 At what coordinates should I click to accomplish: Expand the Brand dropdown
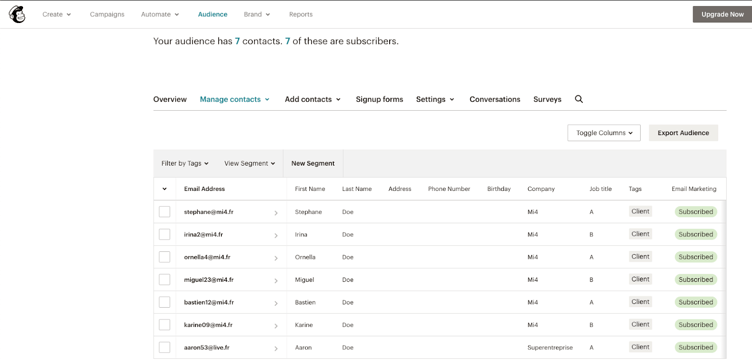tap(257, 14)
